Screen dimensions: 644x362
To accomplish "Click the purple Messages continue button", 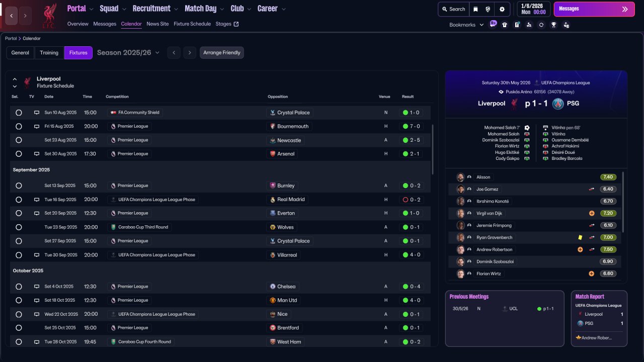I will click(x=593, y=9).
